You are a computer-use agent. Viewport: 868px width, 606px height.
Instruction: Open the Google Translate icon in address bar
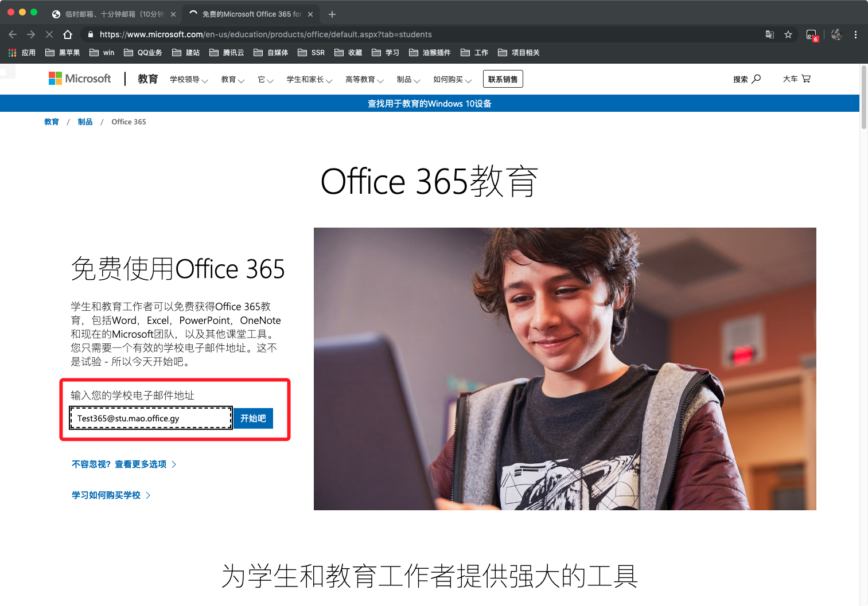770,34
